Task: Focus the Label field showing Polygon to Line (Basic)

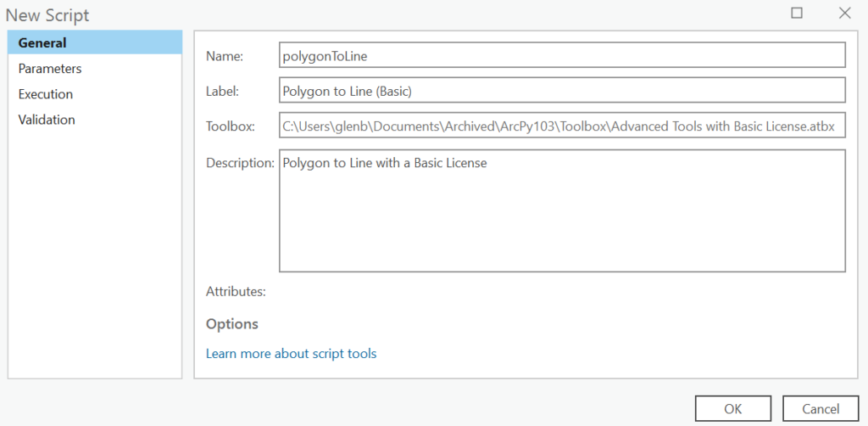Action: (562, 90)
